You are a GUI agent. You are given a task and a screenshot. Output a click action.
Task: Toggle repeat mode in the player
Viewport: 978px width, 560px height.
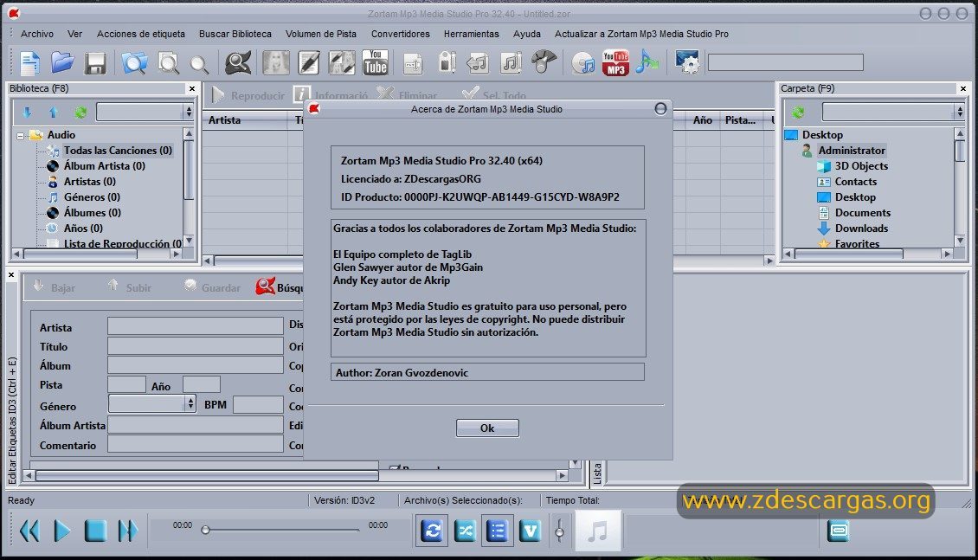[x=432, y=531]
